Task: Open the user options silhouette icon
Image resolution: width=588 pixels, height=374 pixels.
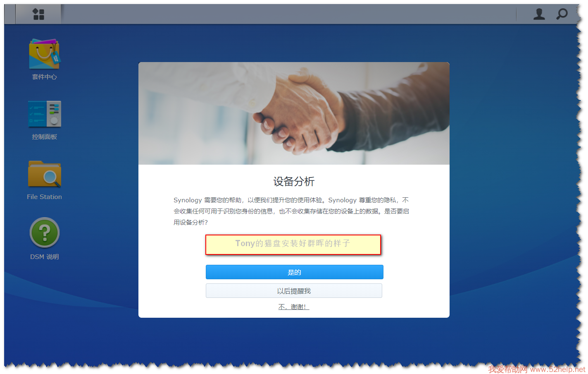Action: pyautogui.click(x=539, y=14)
